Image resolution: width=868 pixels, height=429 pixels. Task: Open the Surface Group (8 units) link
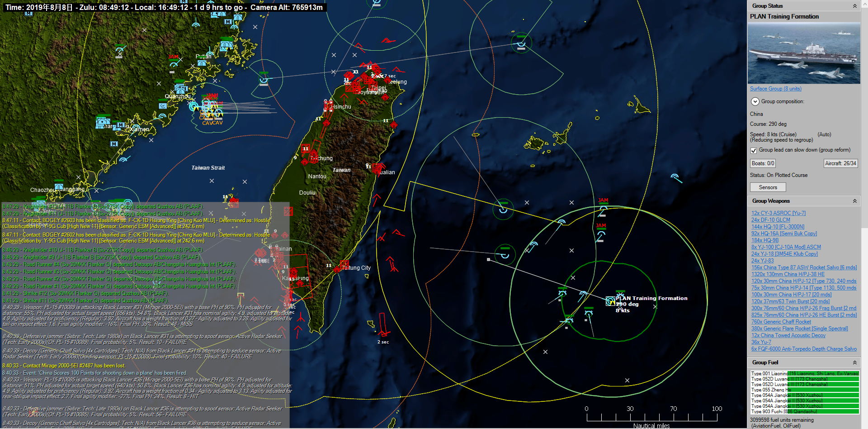[775, 89]
